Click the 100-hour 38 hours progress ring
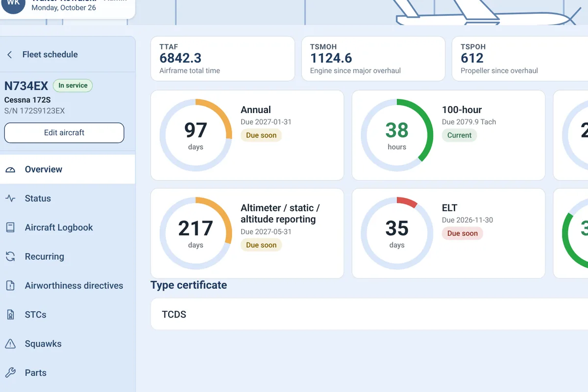 [x=397, y=135]
